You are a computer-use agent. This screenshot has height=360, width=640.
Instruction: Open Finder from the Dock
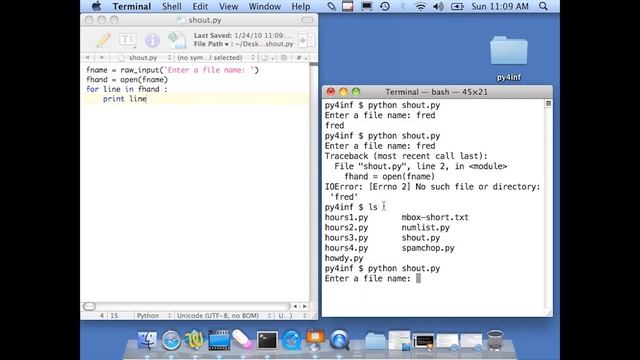coord(147,340)
